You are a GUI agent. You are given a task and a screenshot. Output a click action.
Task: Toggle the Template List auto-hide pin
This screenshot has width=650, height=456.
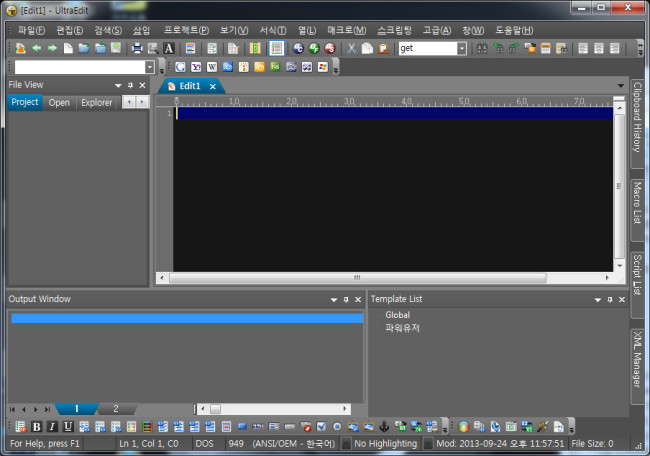point(608,299)
